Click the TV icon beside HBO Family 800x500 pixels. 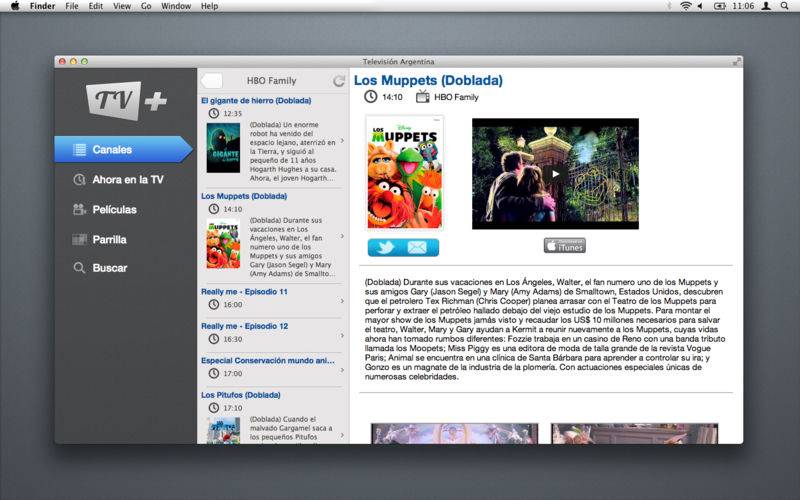click(422, 96)
